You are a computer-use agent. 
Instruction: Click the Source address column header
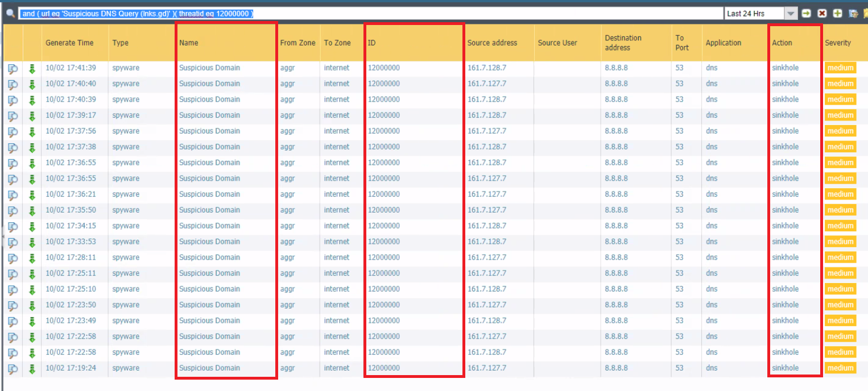tap(492, 43)
